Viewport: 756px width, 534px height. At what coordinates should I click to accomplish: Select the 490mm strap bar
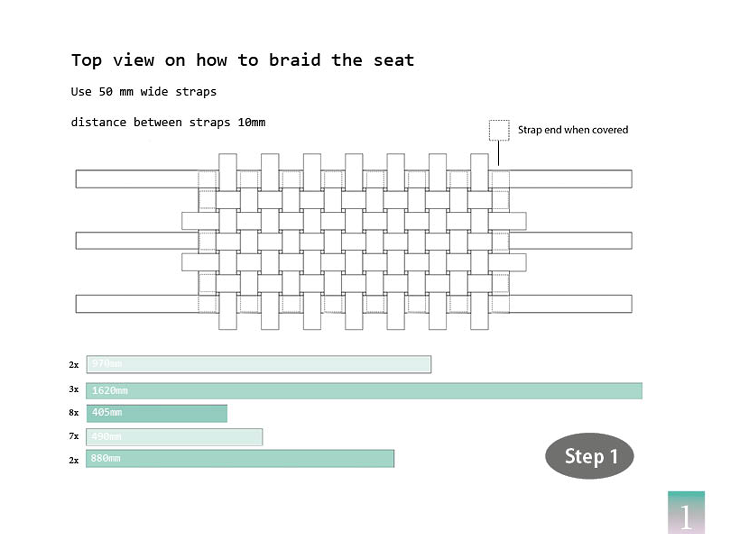[174, 437]
